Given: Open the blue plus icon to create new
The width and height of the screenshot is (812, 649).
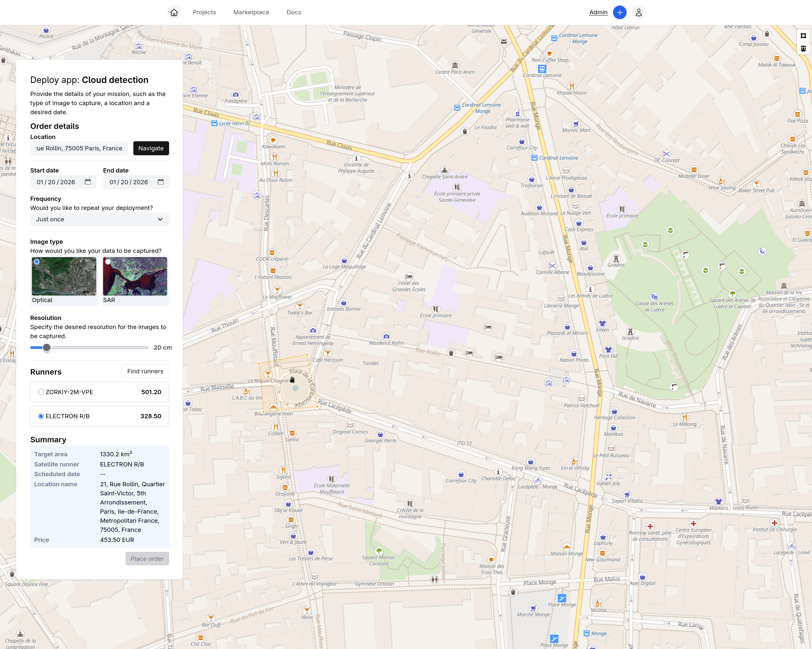Looking at the screenshot, I should click(x=619, y=12).
